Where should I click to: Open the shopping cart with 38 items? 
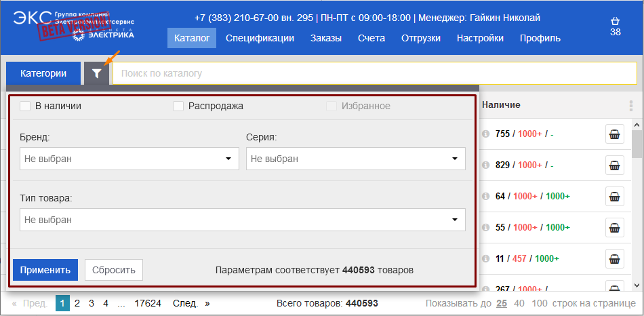click(x=615, y=26)
